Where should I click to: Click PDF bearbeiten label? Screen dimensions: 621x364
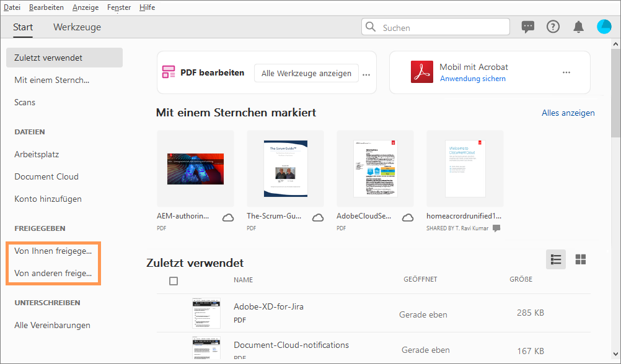point(213,72)
